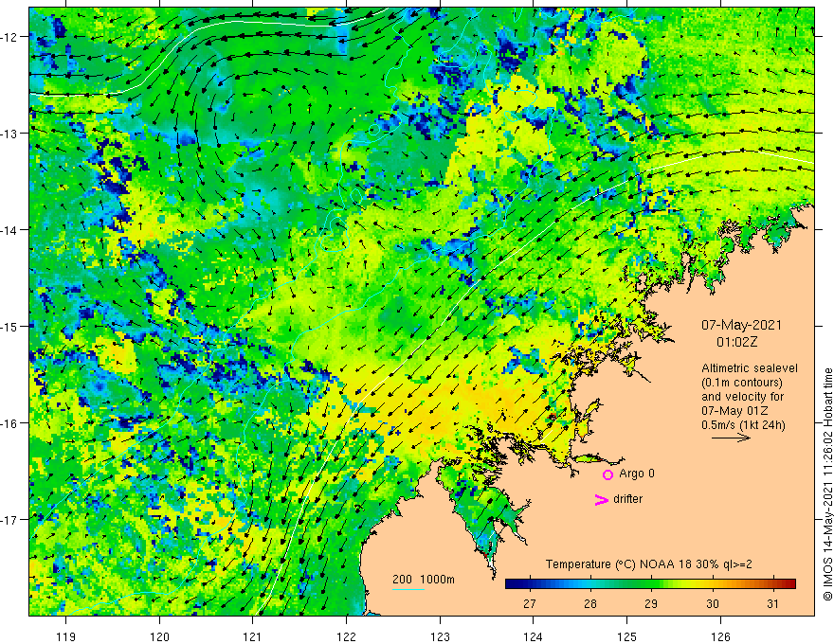Screen dimensions: 834x644
Task: Click the '01:02Z' time label
Action: 736,342
